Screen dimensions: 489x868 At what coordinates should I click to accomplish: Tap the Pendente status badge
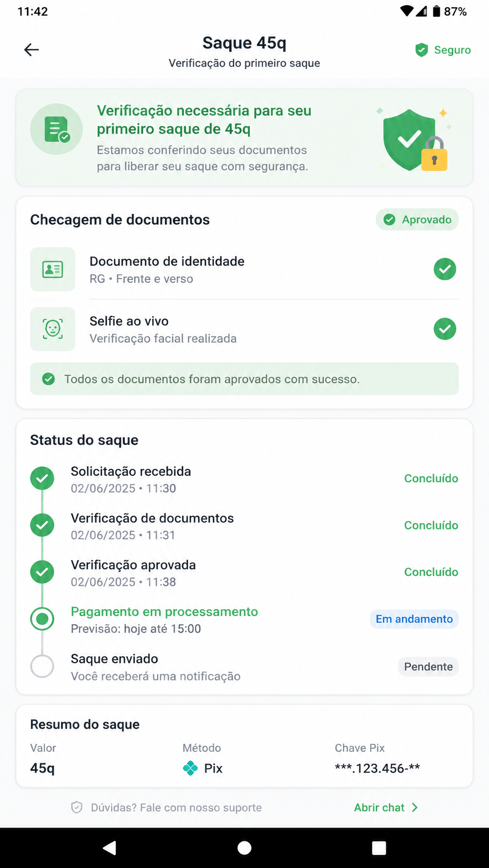(428, 667)
